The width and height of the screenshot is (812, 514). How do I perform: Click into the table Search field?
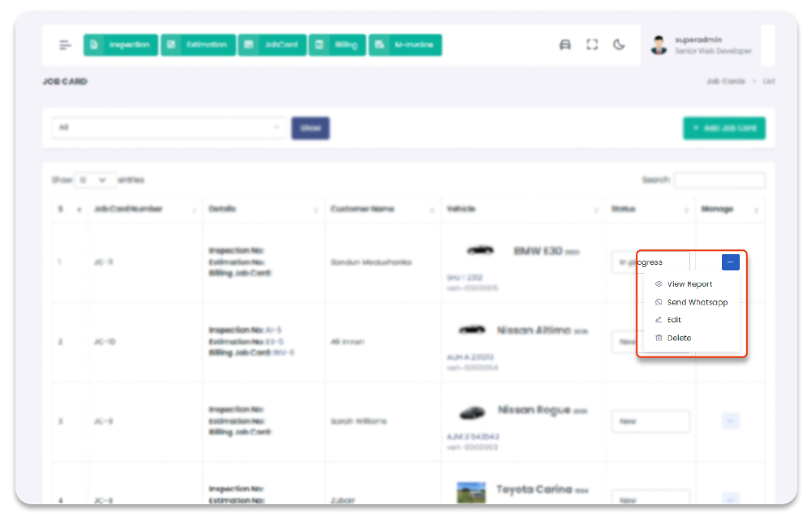tap(719, 180)
